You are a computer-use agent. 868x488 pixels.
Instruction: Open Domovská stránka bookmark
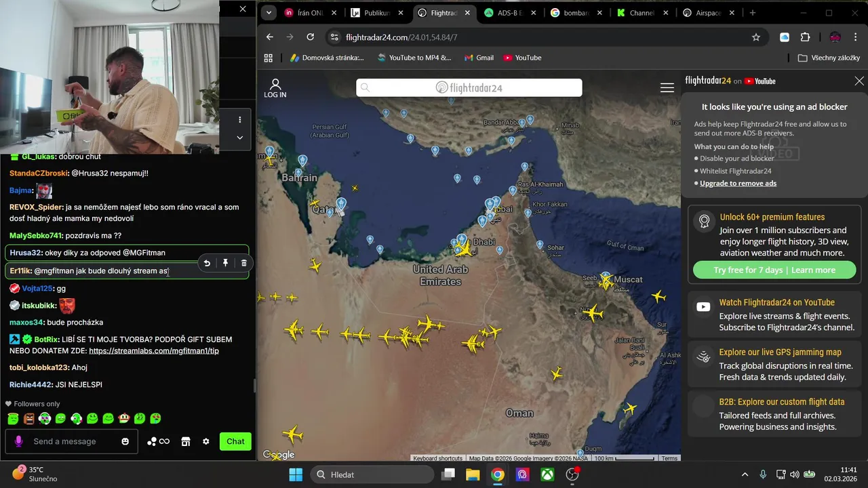click(x=327, y=58)
